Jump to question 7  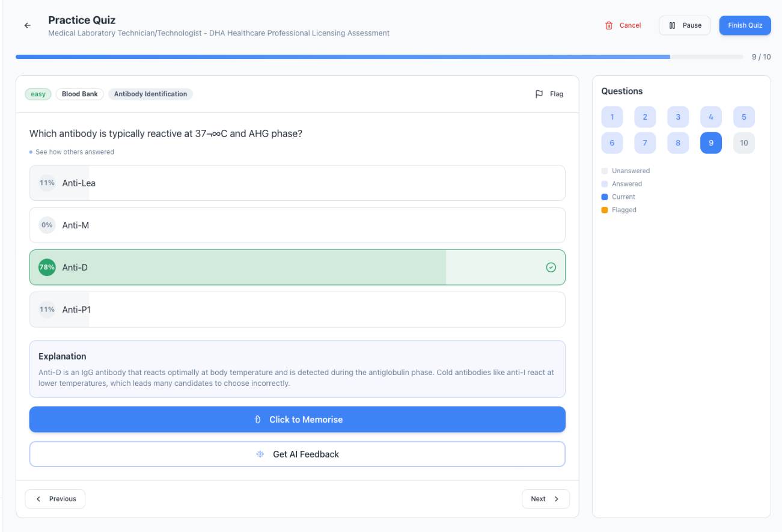pyautogui.click(x=645, y=143)
